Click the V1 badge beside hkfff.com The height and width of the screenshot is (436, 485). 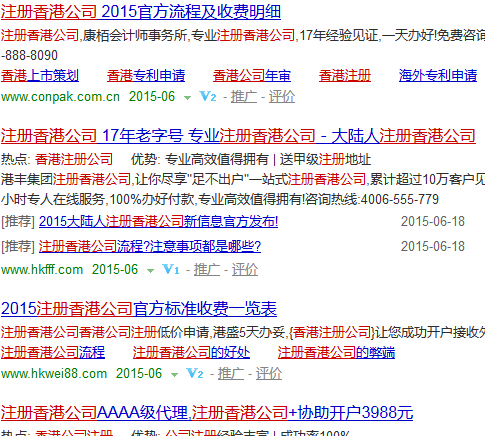[x=171, y=269]
